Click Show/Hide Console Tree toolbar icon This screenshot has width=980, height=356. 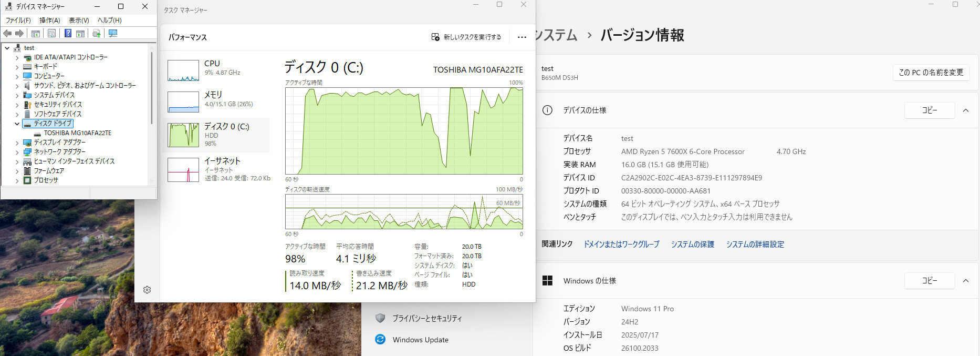click(x=36, y=34)
